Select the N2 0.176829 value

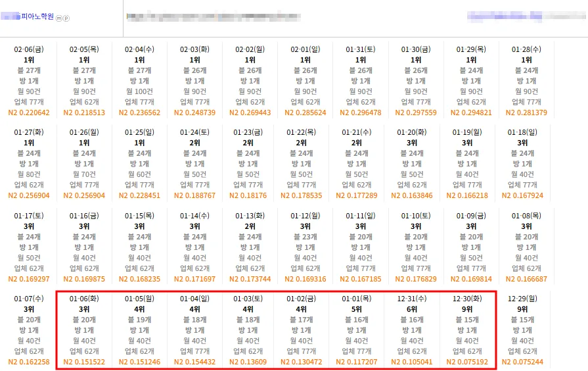tap(416, 279)
